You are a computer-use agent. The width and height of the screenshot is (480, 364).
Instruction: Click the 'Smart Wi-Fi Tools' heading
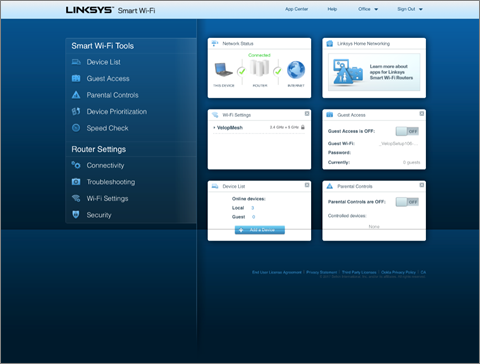pyautogui.click(x=103, y=46)
